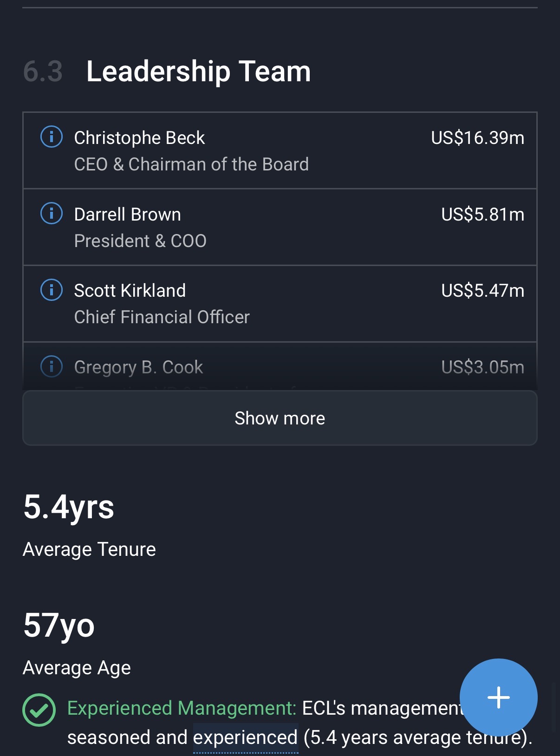The width and height of the screenshot is (560, 756).
Task: Click Christophe Beck's US$16.39m compensation
Action: pyautogui.click(x=477, y=138)
